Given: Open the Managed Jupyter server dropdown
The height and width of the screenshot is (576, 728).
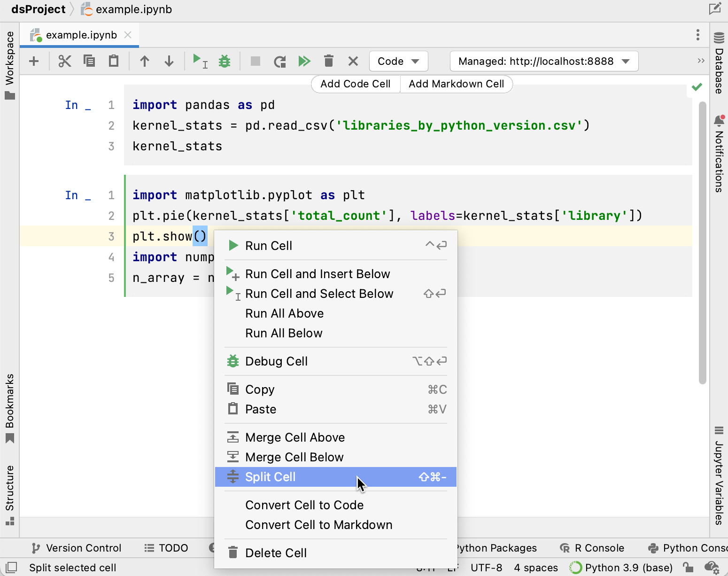Looking at the screenshot, I should [543, 61].
